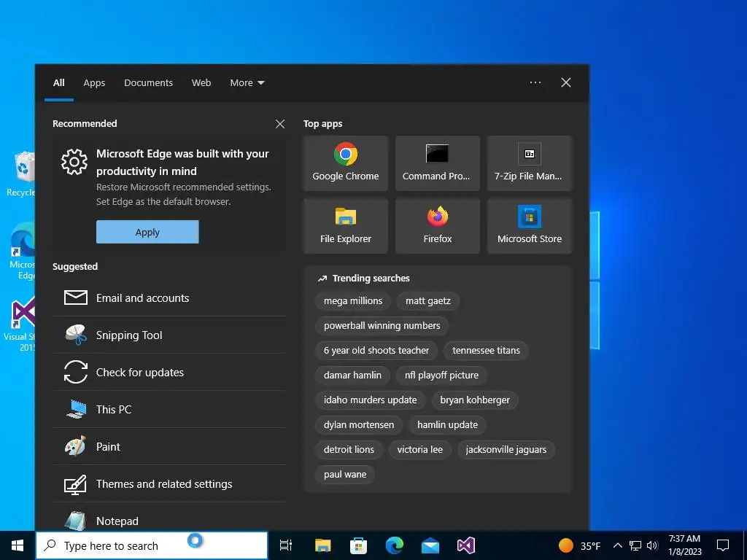
Task: Search powerball winning numbers
Action: pos(382,326)
